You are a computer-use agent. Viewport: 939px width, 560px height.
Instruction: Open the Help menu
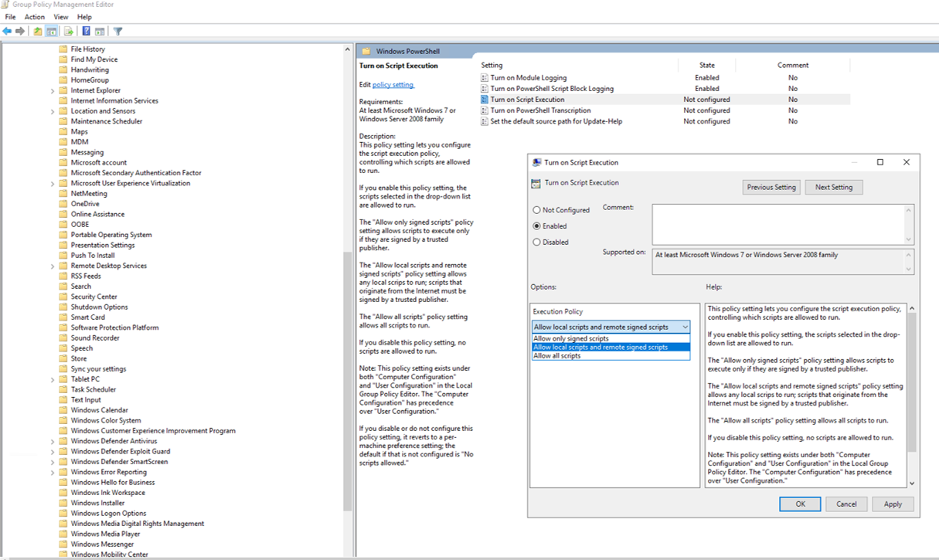(x=84, y=17)
